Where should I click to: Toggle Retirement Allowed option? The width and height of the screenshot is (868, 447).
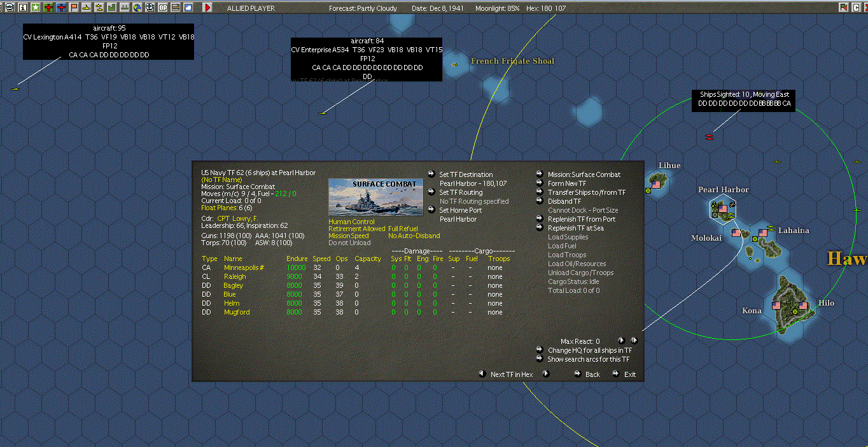point(356,229)
